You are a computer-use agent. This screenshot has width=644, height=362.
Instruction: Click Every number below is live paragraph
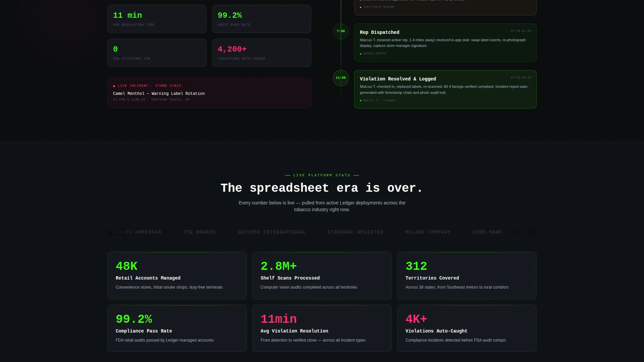322,206
